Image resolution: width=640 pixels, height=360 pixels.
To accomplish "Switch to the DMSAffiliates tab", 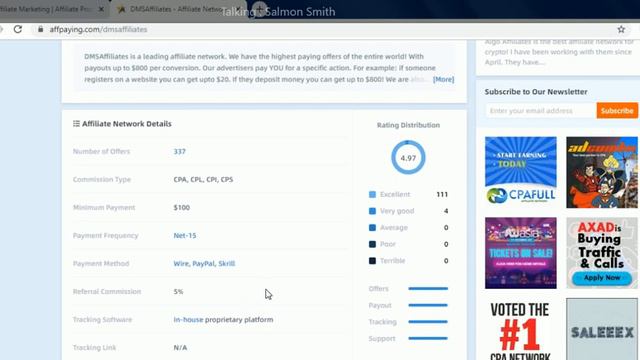I will 176,9.
